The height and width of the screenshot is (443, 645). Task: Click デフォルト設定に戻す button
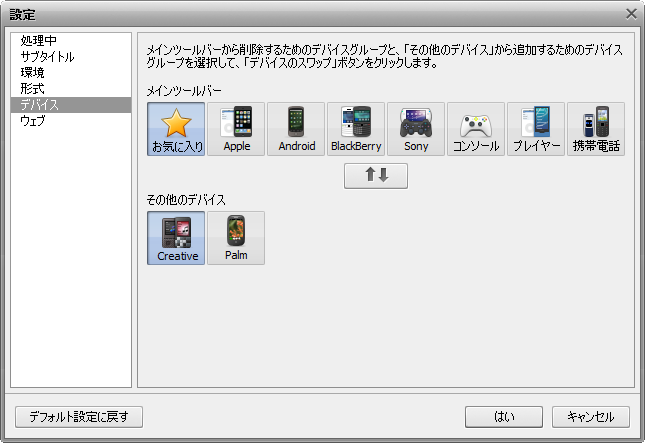click(x=79, y=417)
